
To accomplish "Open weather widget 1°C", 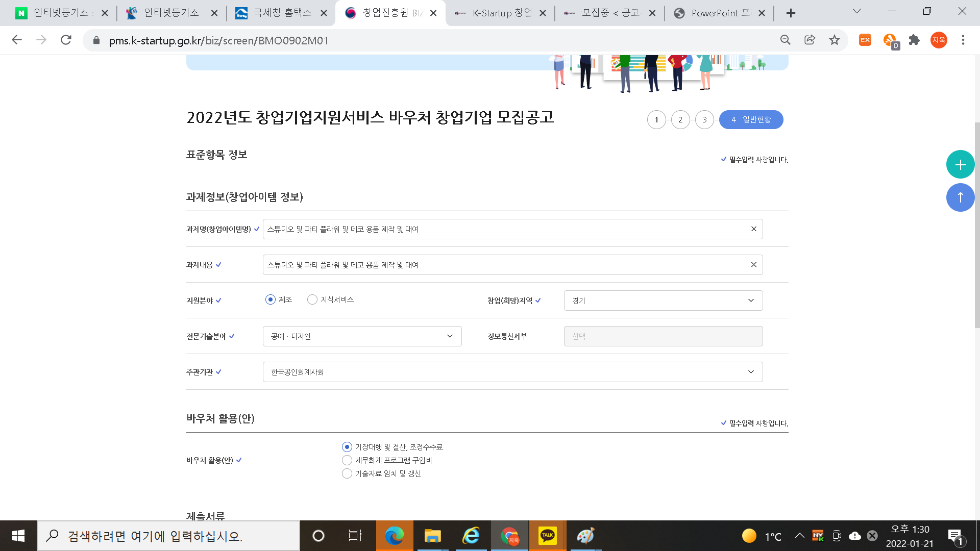I will [762, 536].
